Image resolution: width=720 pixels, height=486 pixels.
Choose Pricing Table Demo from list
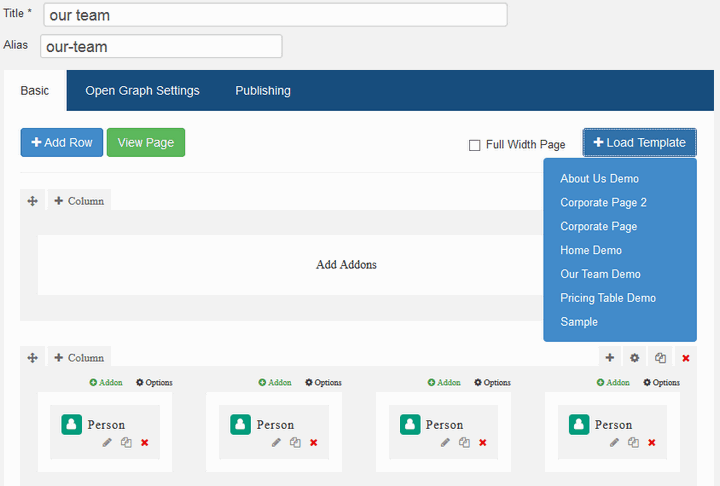(607, 298)
